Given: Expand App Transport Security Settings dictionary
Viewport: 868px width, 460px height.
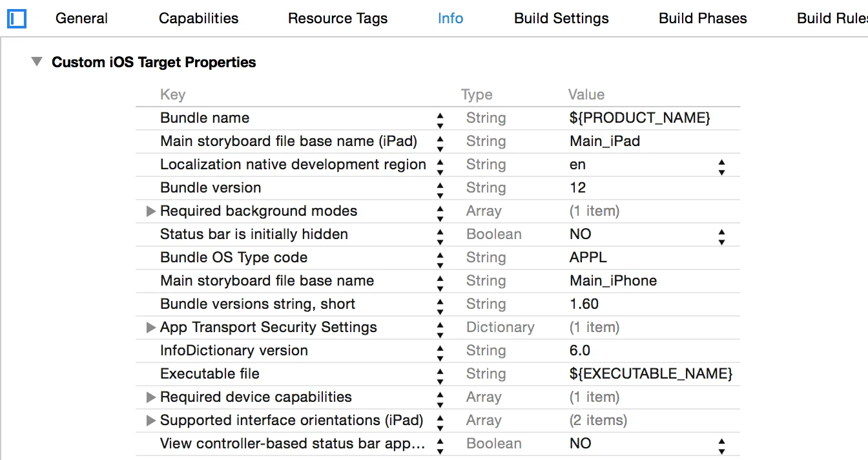Looking at the screenshot, I should pyautogui.click(x=151, y=328).
